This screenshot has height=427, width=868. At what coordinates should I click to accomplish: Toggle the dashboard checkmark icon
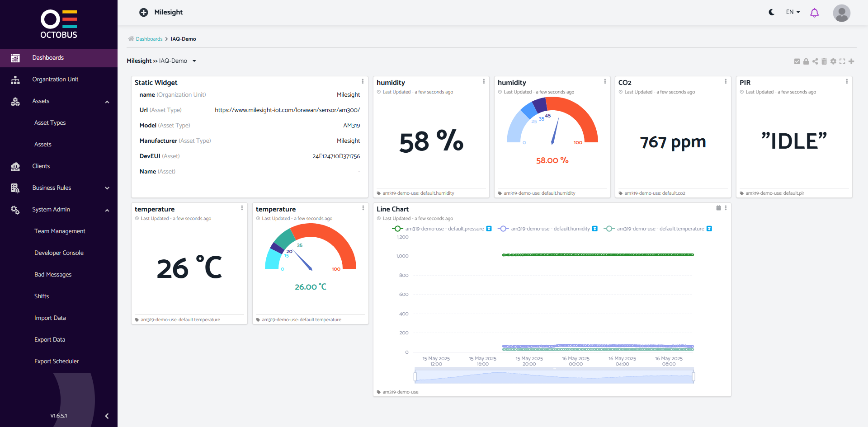tap(797, 61)
